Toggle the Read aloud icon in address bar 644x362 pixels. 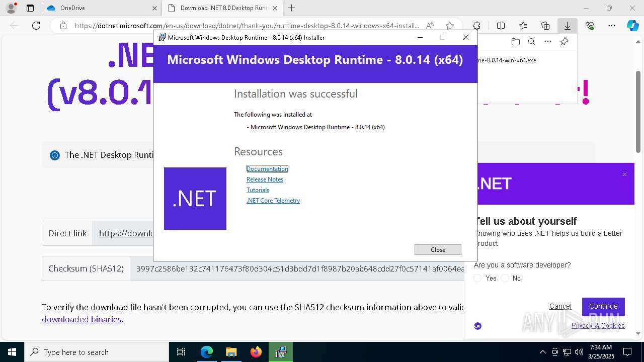(x=430, y=26)
